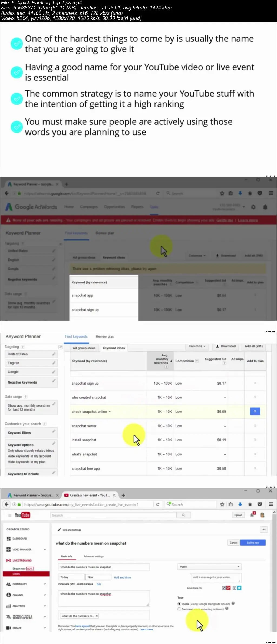The height and width of the screenshot is (644, 277).
Task: Remove the 'what do the numbers m...' tag
Action: coord(97,616)
